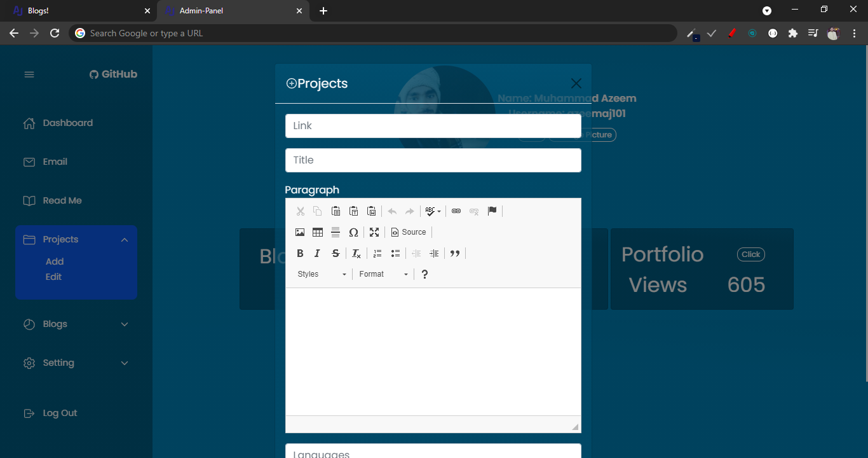Open the Styles dropdown
Screen dimensions: 868x458
click(x=322, y=274)
